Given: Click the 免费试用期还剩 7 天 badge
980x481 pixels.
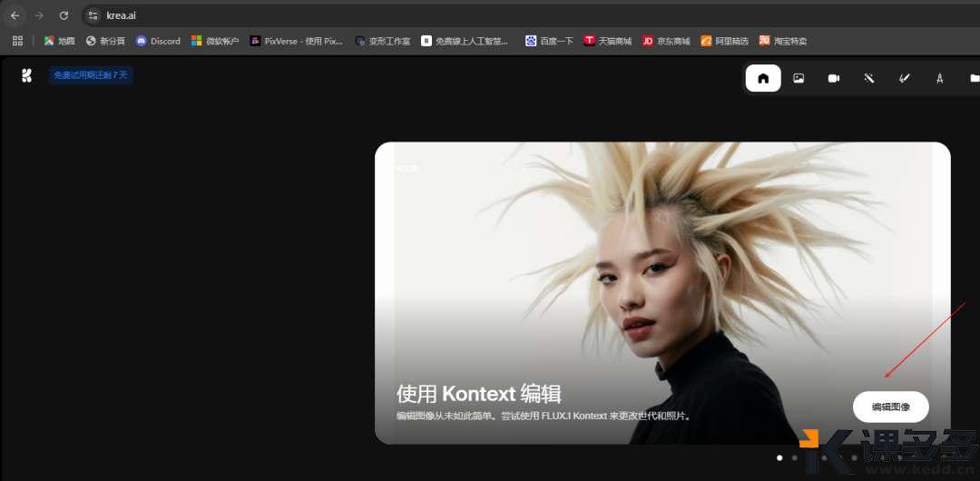Looking at the screenshot, I should tap(91, 75).
